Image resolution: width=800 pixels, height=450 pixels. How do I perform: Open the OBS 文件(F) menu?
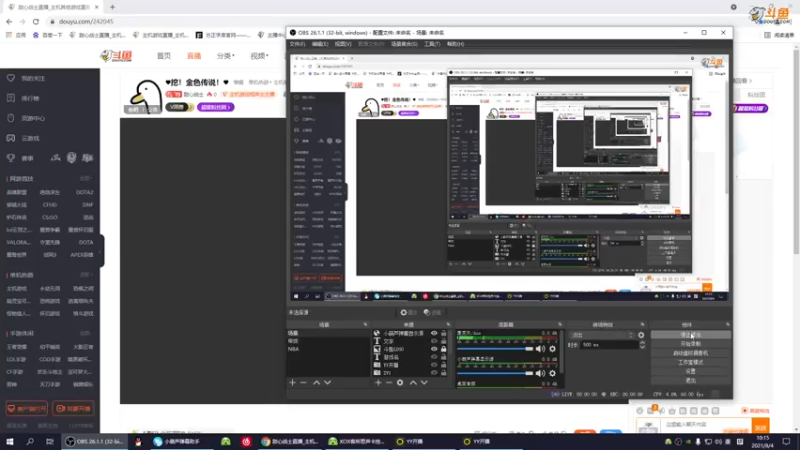coord(297,44)
